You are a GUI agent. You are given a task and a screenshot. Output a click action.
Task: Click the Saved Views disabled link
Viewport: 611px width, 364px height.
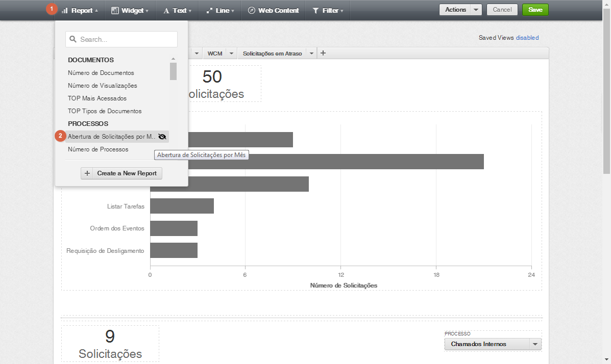pos(527,38)
